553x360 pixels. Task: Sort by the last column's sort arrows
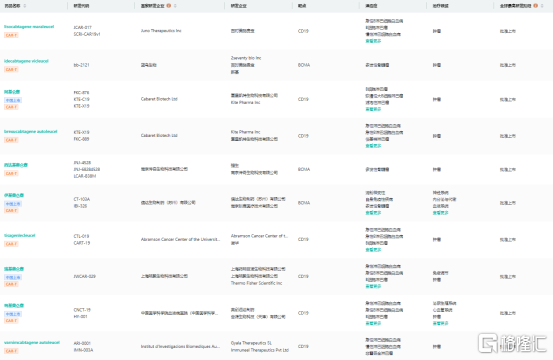(x=542, y=6)
